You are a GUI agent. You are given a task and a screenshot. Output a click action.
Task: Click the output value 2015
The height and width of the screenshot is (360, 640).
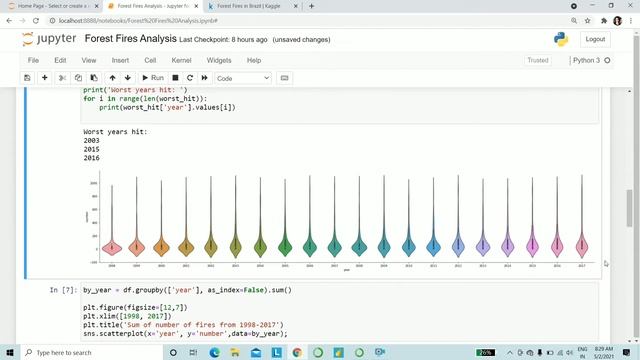[x=91, y=149]
